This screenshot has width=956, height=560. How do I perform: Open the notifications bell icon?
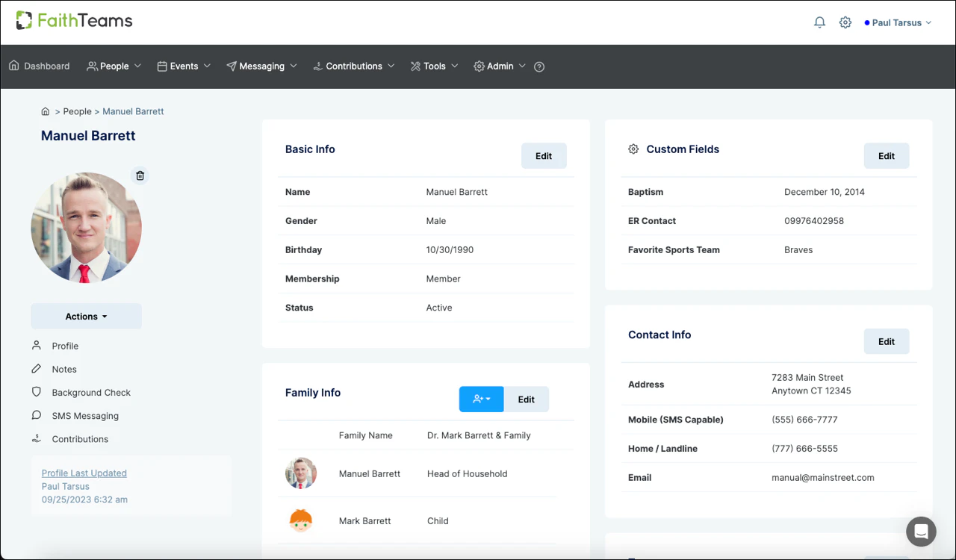click(819, 22)
